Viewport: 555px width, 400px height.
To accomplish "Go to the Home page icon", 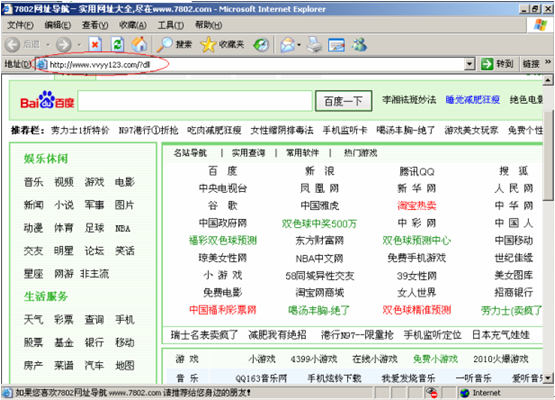I will [139, 45].
